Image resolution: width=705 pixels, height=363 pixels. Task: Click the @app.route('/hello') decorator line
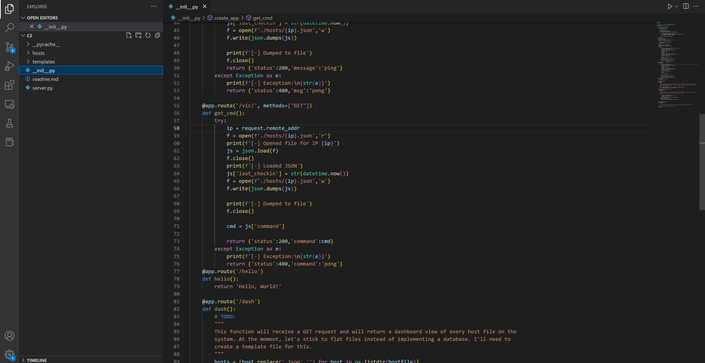(x=232, y=271)
